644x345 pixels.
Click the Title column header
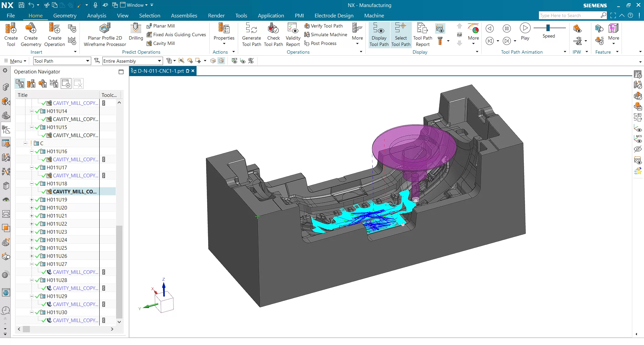58,95
